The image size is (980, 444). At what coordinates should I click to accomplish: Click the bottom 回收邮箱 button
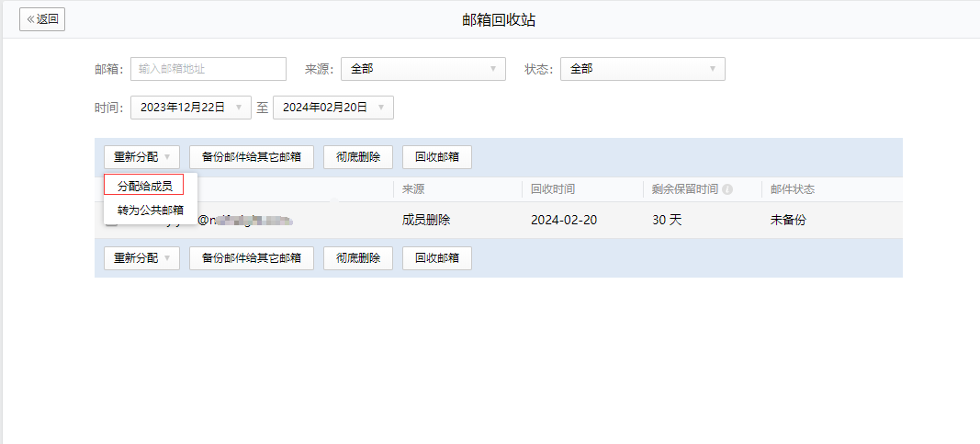pyautogui.click(x=436, y=258)
